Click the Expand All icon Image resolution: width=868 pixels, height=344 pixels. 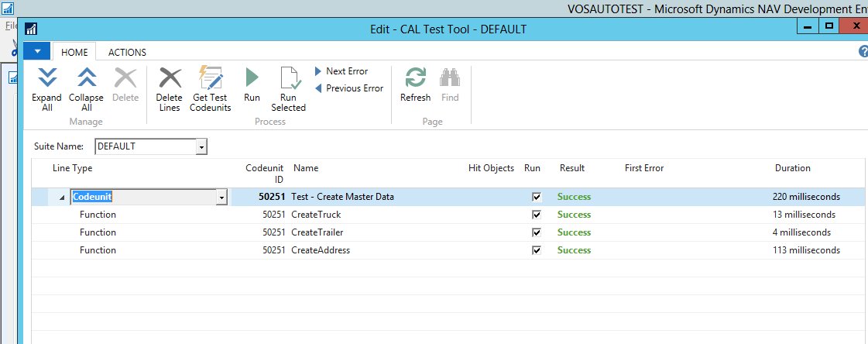coord(47,78)
